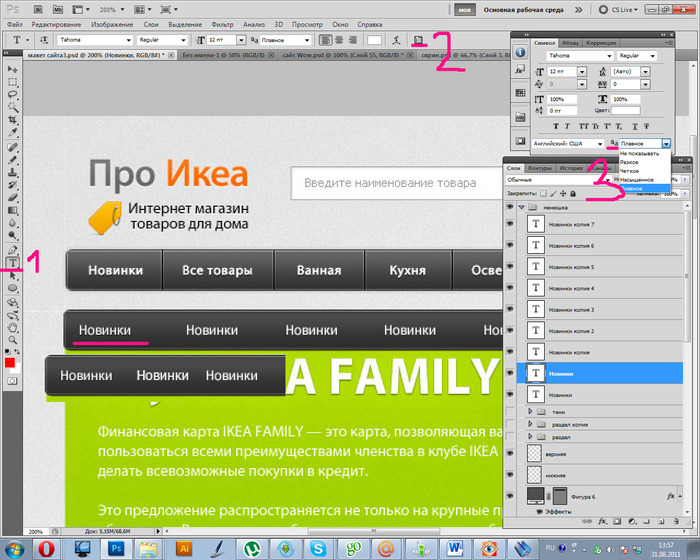Select the Dodge tool

12,235
